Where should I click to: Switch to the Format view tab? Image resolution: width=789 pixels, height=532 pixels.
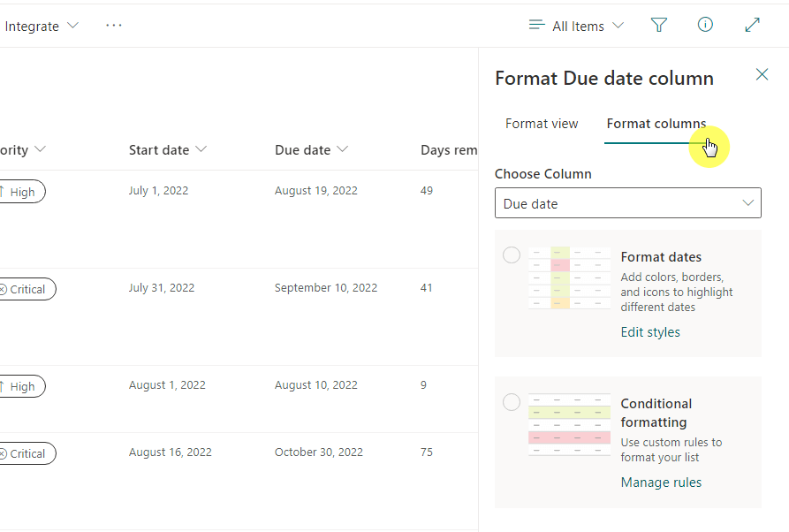[542, 124]
